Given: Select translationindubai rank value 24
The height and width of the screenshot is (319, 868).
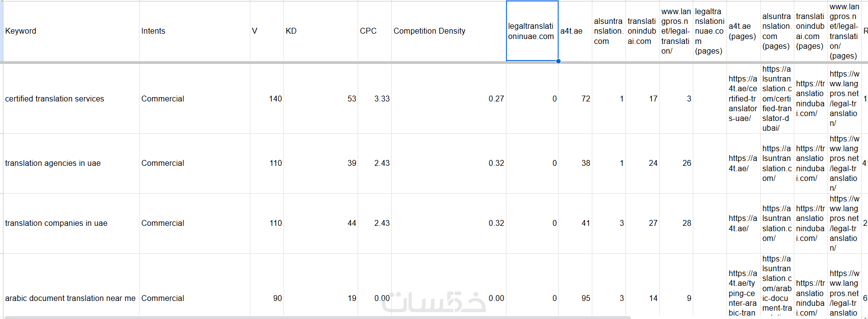Looking at the screenshot, I should tap(642, 163).
